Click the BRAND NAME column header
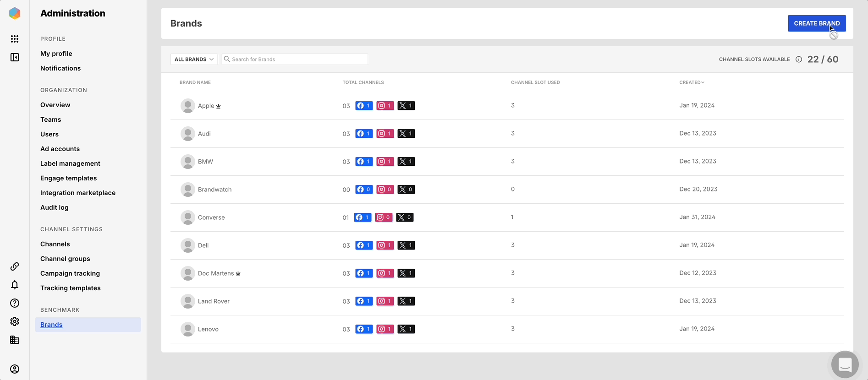 point(195,82)
